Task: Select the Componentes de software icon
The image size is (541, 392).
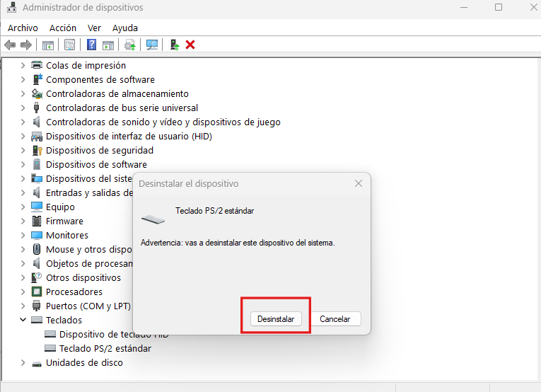Action: coord(37,79)
